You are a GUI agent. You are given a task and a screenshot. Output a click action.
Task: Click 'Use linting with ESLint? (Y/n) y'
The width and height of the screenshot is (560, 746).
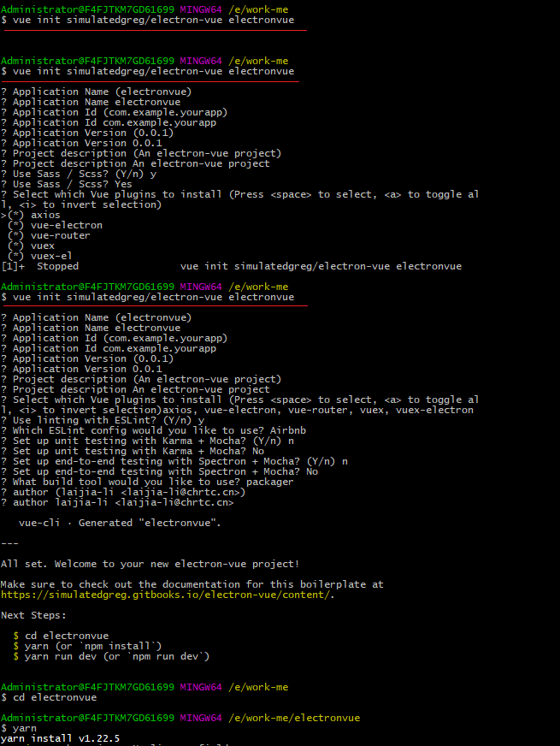[103, 421]
